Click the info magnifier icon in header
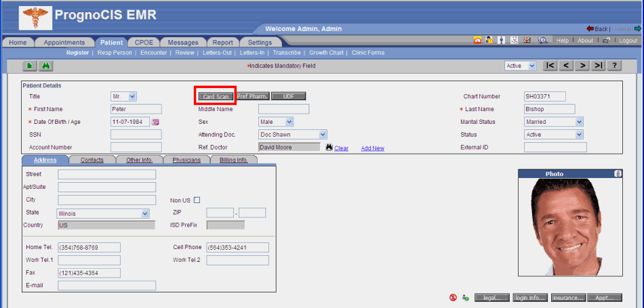Viewport: 644px width, 308px height. 542,40
